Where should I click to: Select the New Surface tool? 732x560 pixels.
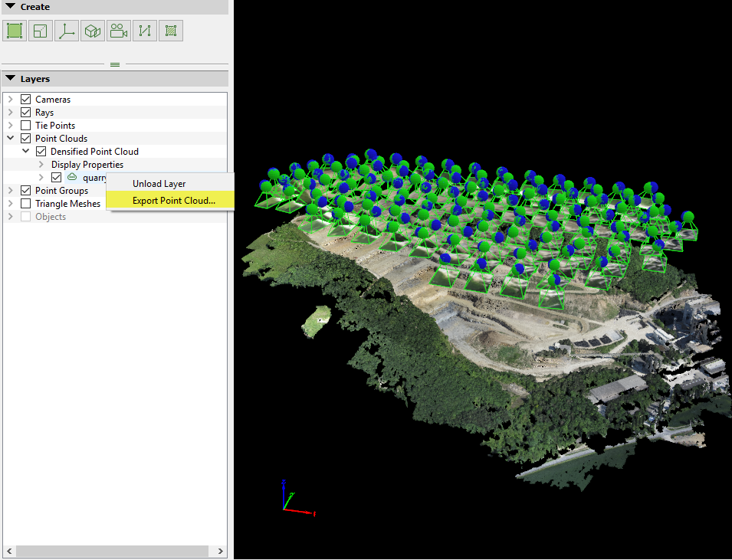click(x=14, y=30)
